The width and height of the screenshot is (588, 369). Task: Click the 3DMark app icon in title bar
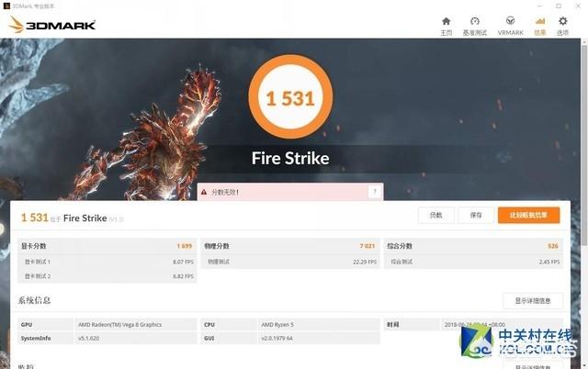6,6
